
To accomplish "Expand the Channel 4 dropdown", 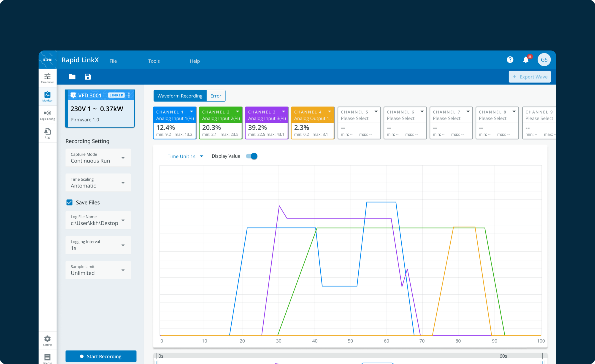I will (329, 111).
